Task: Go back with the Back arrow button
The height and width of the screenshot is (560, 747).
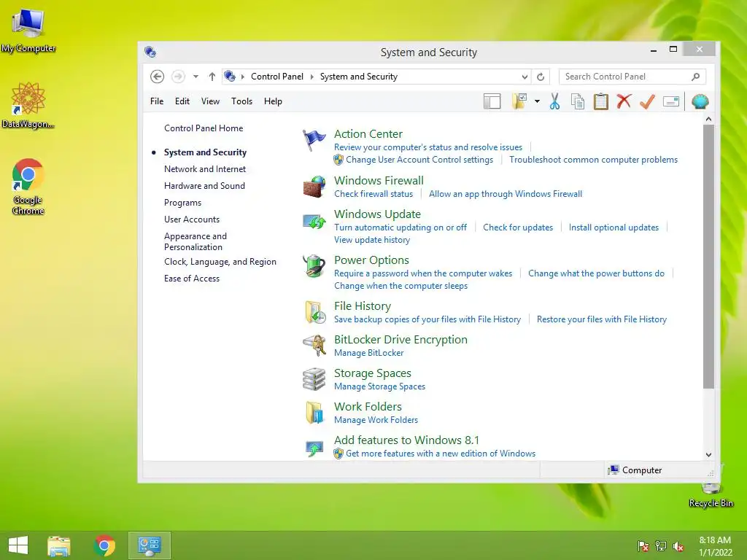Action: (158, 77)
